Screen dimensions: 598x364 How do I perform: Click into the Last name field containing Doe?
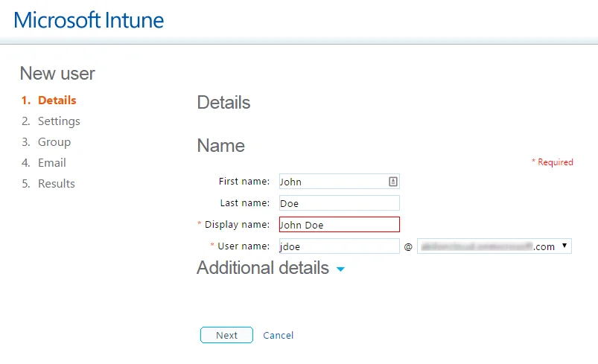point(339,203)
